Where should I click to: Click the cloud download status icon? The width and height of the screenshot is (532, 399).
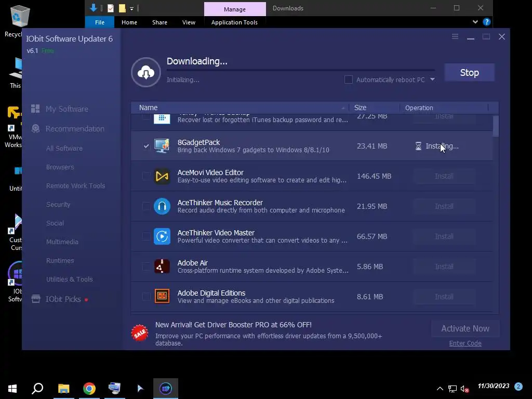(146, 72)
